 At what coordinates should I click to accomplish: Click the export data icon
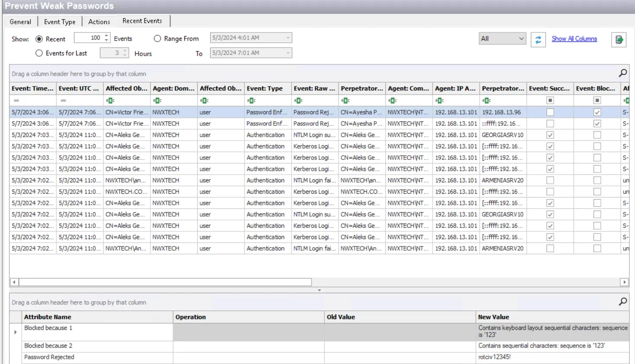(x=619, y=40)
